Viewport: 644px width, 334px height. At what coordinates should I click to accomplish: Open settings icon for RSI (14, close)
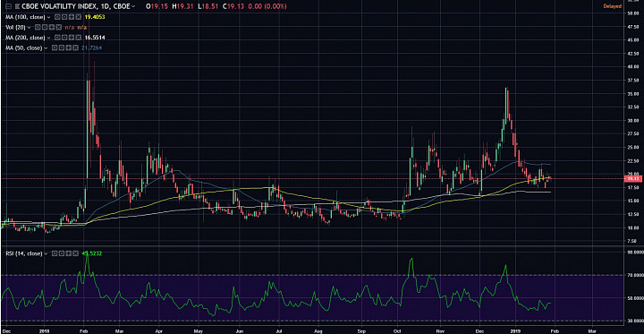(62, 253)
